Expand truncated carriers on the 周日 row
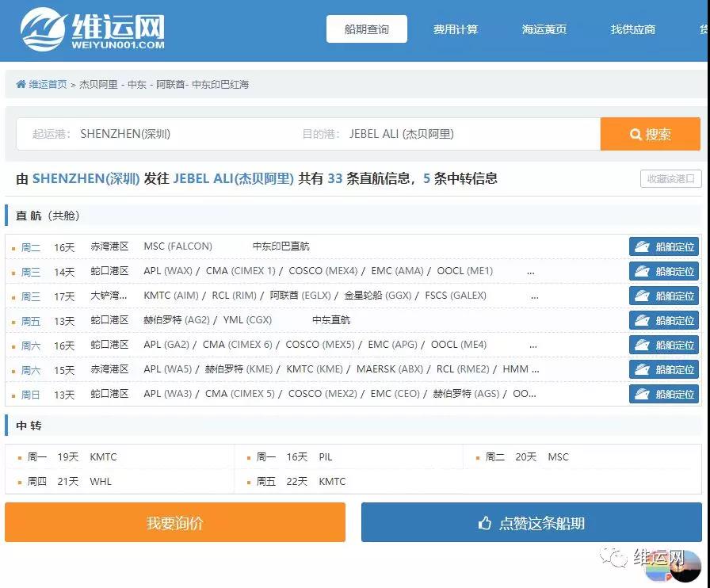The height and width of the screenshot is (588, 710). tap(524, 394)
